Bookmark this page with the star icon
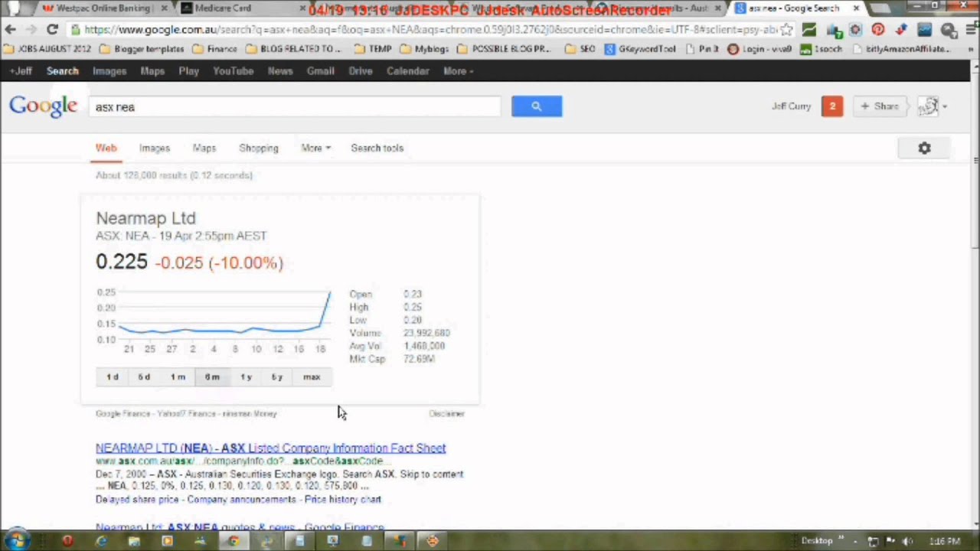 pos(786,30)
